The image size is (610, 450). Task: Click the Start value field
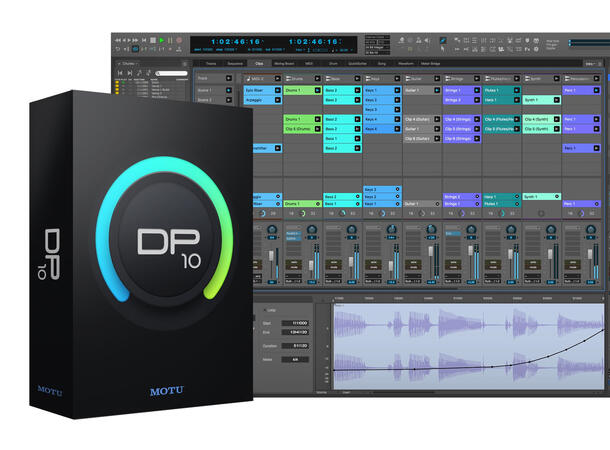[295, 323]
